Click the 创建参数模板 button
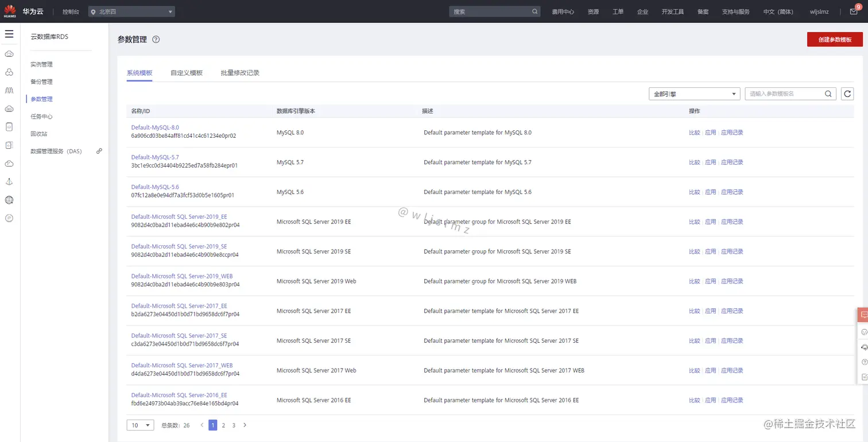Image resolution: width=868 pixels, height=442 pixels. (835, 40)
